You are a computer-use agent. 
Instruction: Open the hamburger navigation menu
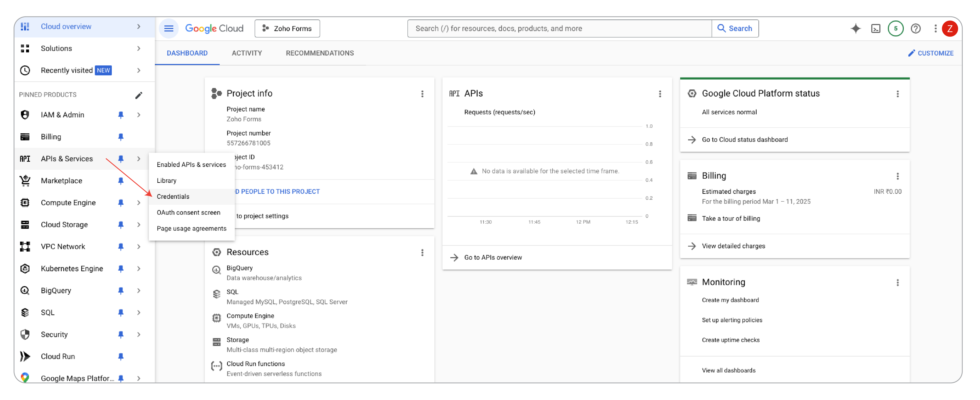[169, 29]
